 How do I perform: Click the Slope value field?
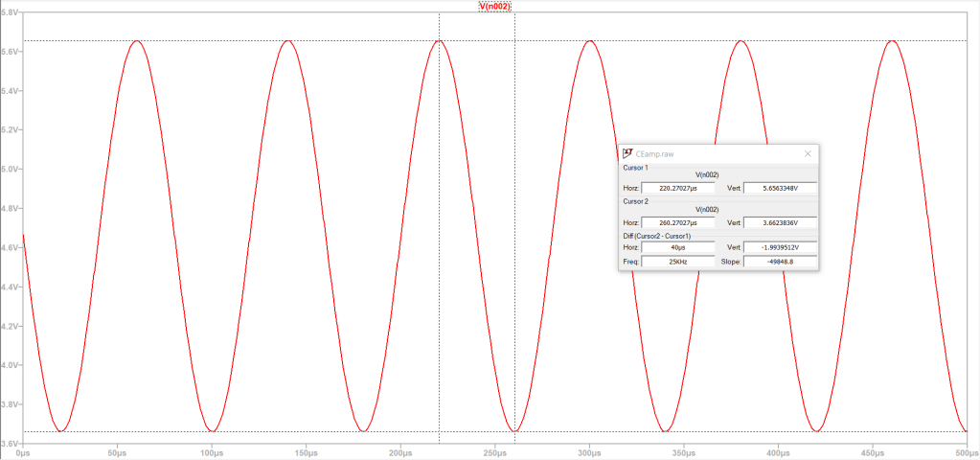point(779,261)
